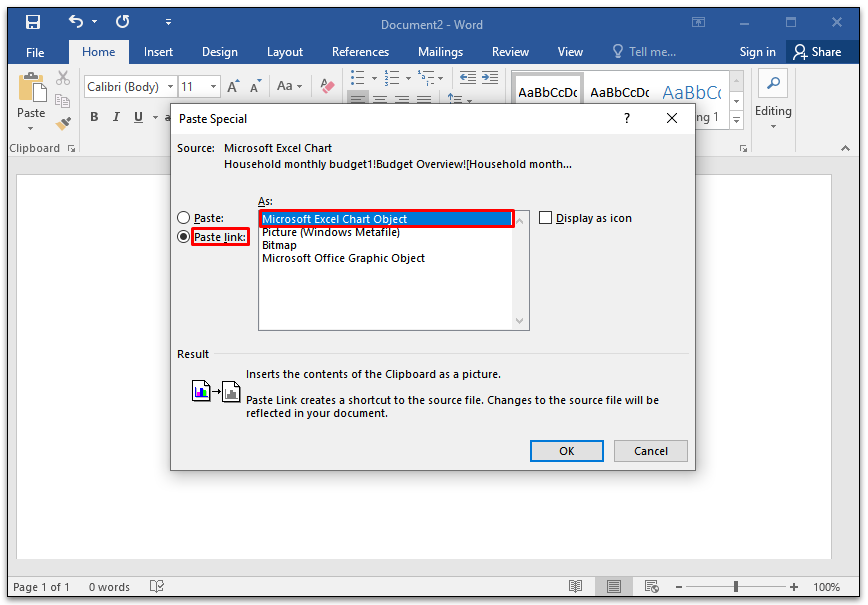Switch to Read Mode view icon
This screenshot has width=868, height=605.
coord(575,586)
